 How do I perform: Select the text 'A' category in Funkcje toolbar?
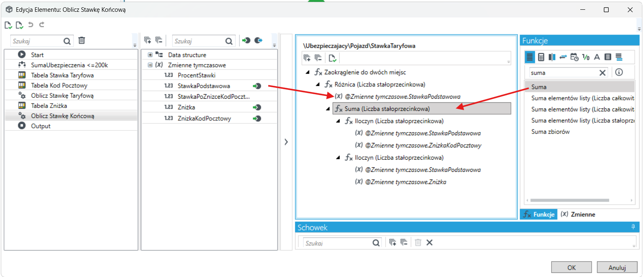click(597, 57)
